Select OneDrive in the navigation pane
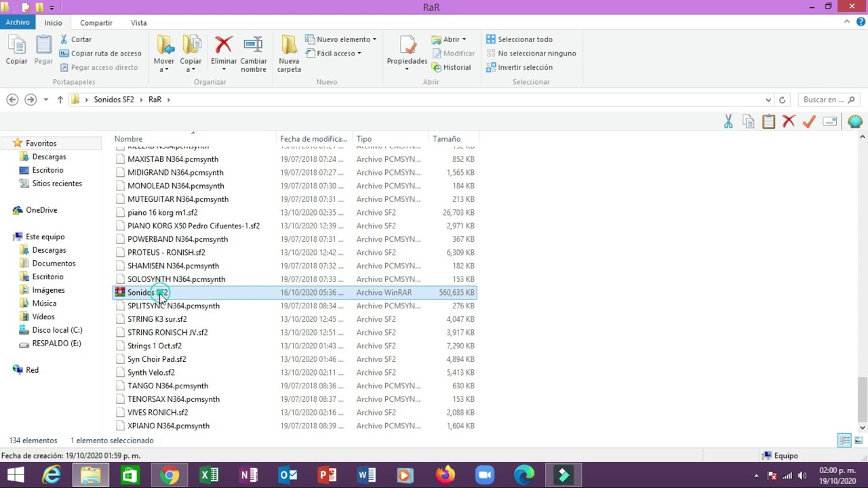The height and width of the screenshot is (488, 868). [x=41, y=210]
